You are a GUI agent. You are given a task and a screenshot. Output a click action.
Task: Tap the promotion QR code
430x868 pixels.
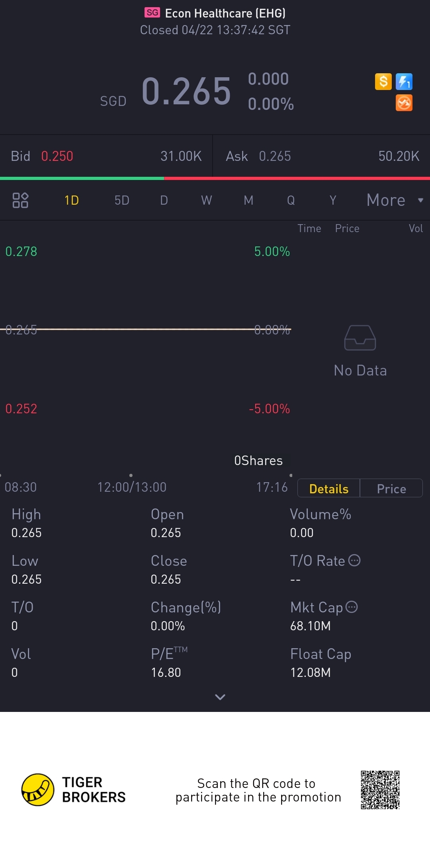[x=380, y=790]
